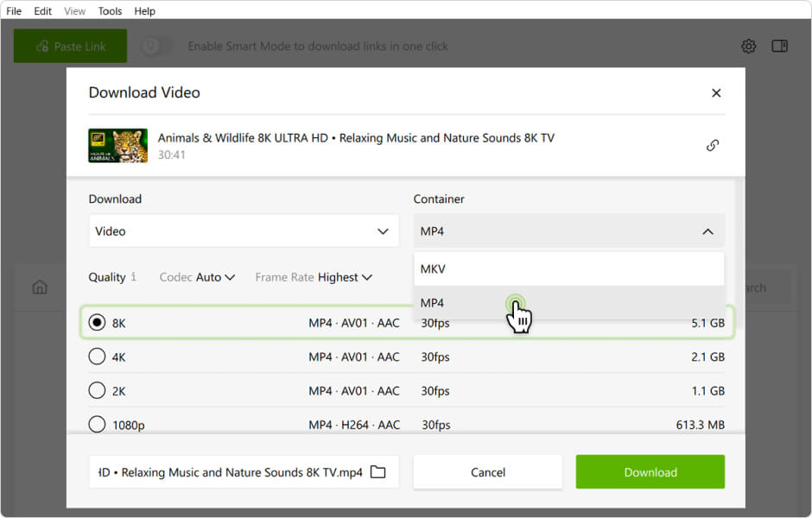
Task: Expand the Codec Auto dropdown
Action: point(198,277)
